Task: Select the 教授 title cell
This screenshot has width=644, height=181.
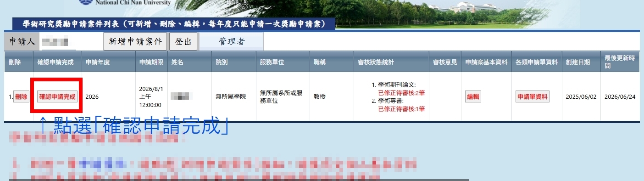Action: [x=320, y=97]
